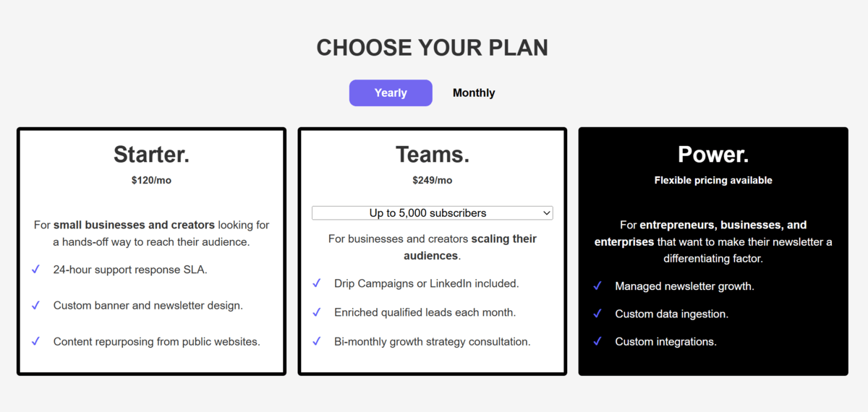
Task: Switch billing to Monthly
Action: tap(474, 93)
